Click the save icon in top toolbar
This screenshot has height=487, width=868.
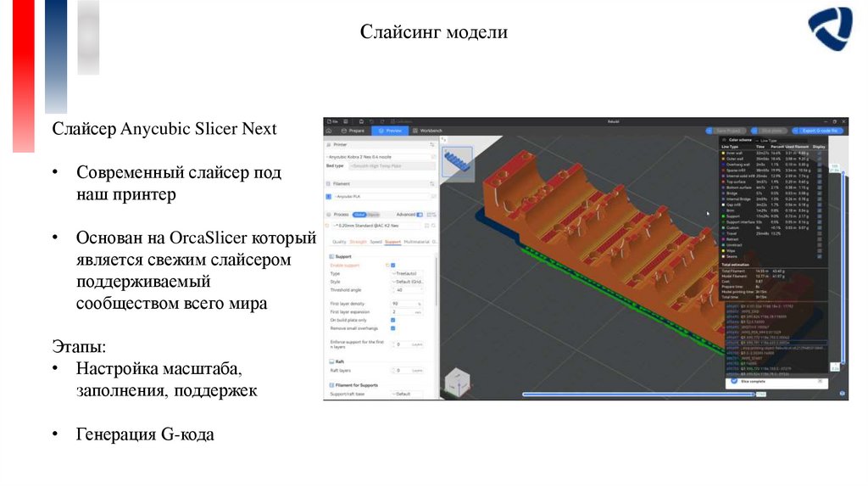[x=361, y=121]
